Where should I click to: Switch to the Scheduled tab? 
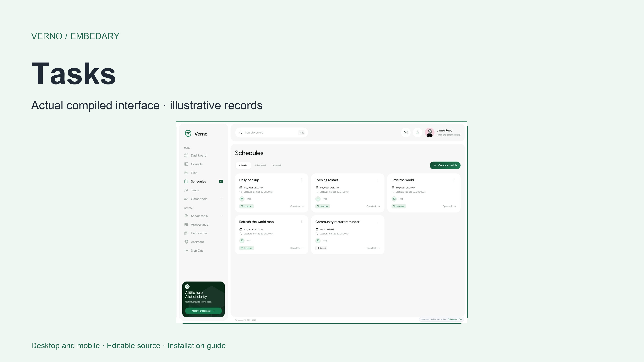coord(260,165)
